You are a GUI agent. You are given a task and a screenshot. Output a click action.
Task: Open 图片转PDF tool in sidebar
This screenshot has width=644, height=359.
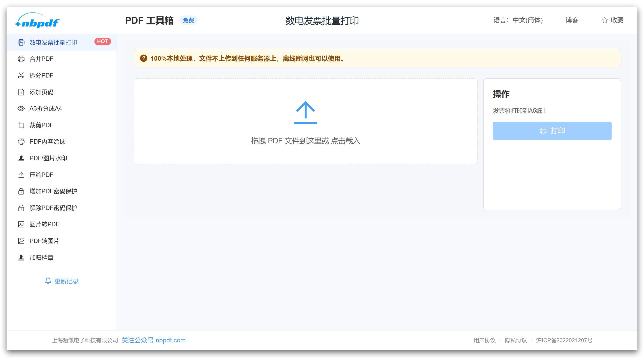coord(44,224)
